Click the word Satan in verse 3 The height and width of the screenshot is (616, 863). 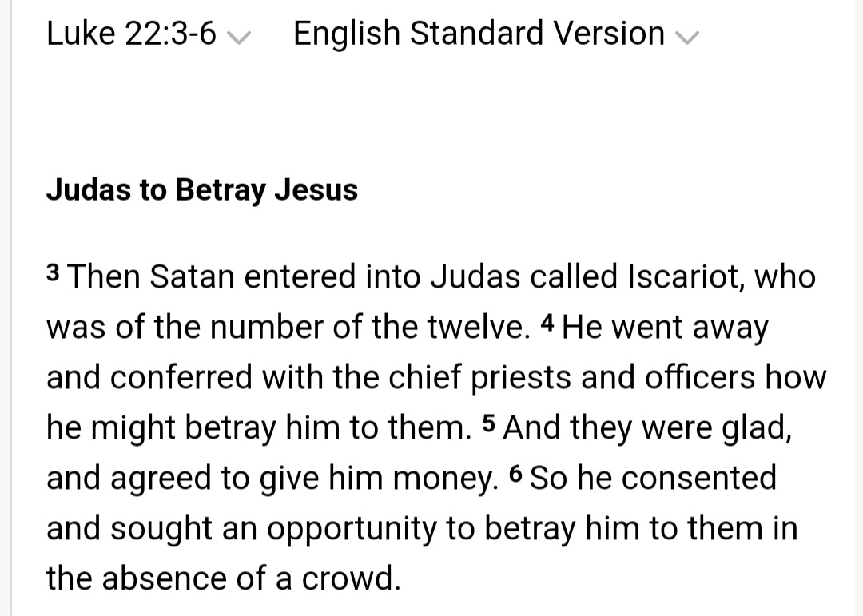[192, 276]
